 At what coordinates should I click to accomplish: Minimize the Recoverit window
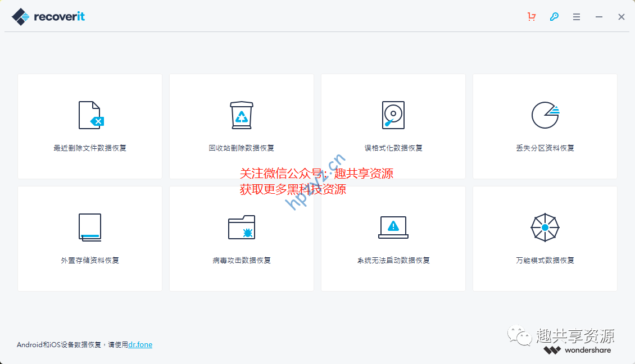(x=599, y=17)
